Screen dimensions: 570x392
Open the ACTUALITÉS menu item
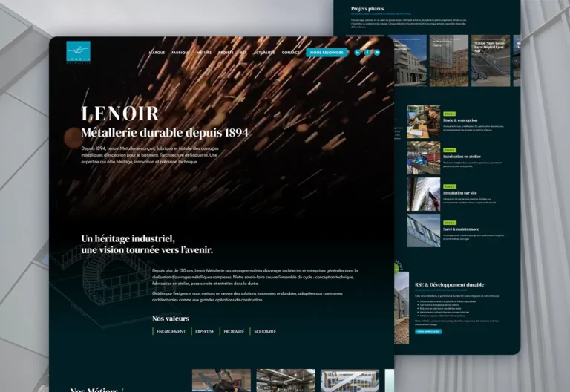(264, 53)
